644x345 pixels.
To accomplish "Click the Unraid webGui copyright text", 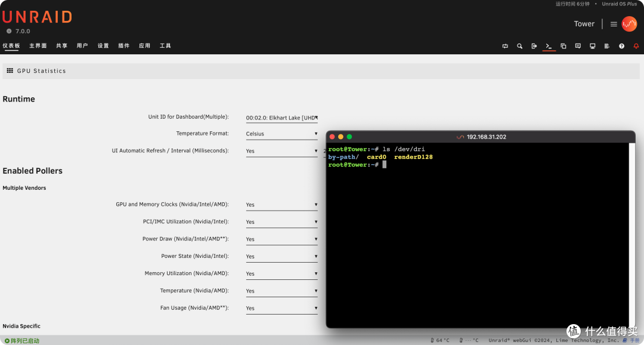I will click(x=553, y=340).
